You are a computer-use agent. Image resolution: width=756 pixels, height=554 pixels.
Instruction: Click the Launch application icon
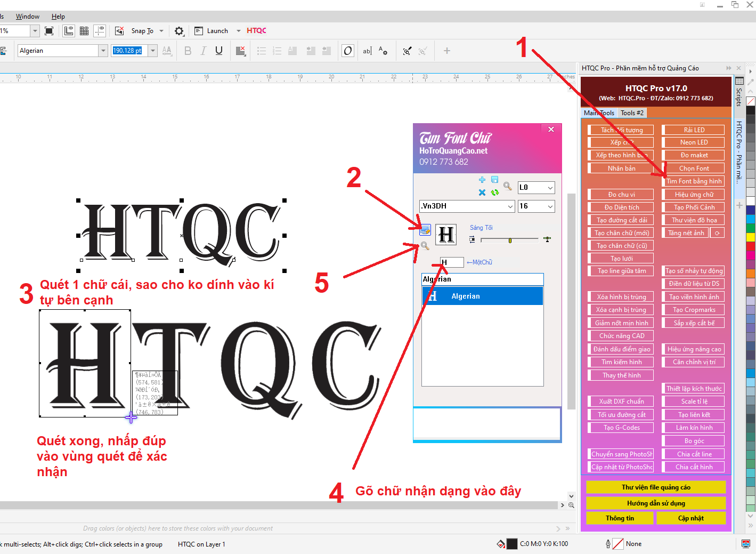(199, 31)
